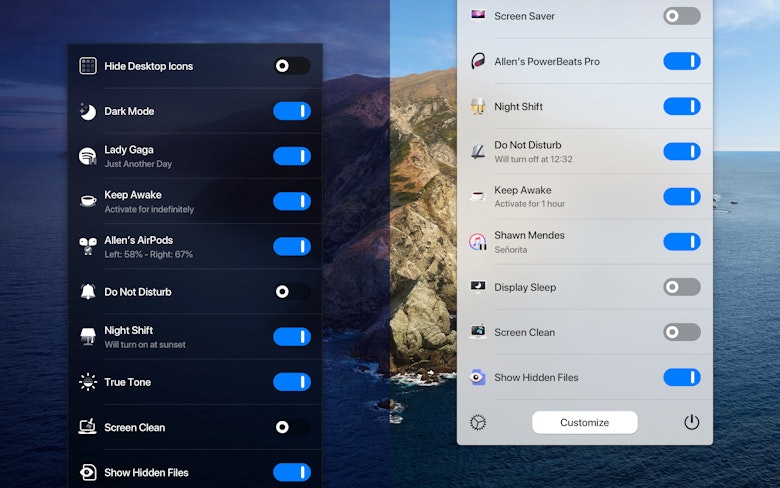Viewport: 780px width, 488px height.
Task: Click the 'Shawn Mendes' artist label
Action: 529,235
